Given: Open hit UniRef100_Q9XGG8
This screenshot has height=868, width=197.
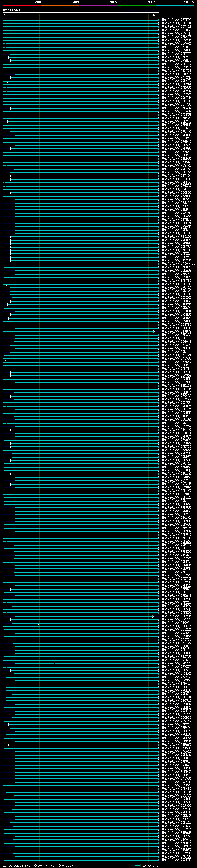Looking at the screenshot, I should tap(177, 50).
